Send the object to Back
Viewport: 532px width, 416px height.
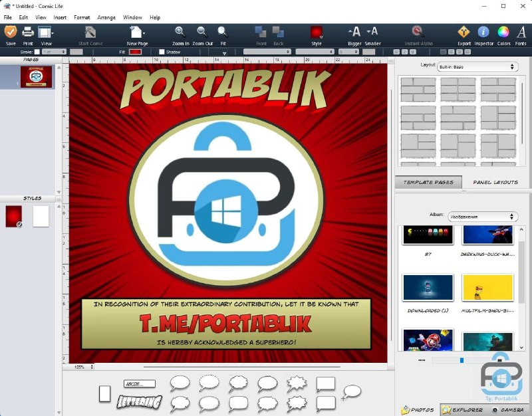(x=278, y=33)
